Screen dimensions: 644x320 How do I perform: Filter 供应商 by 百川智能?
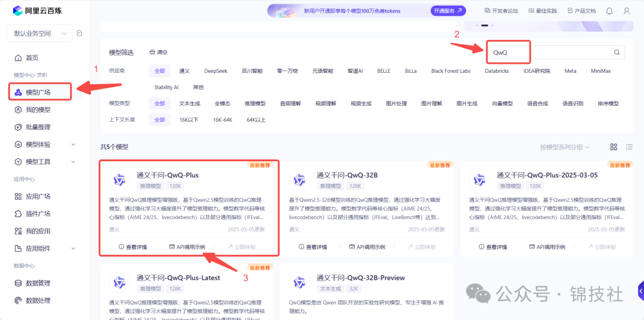(252, 70)
